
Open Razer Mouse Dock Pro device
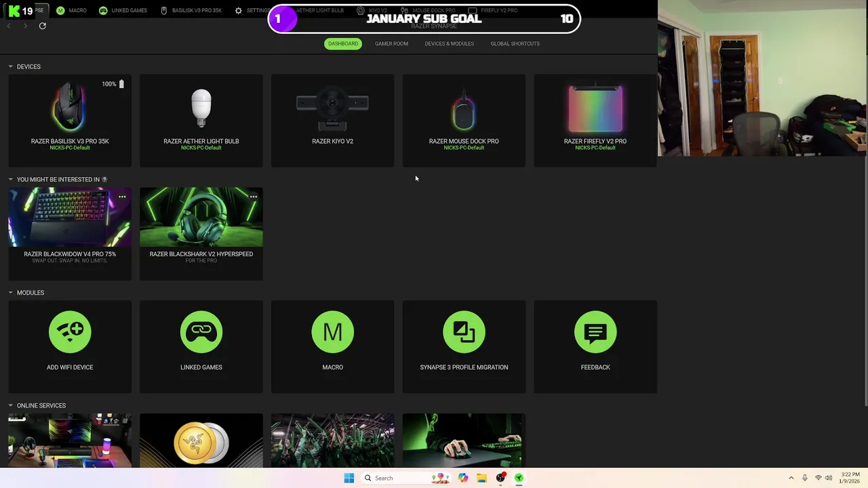pyautogui.click(x=464, y=121)
